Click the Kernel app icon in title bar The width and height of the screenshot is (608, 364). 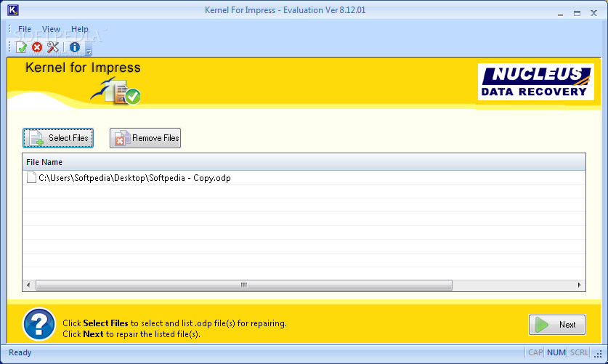tap(13, 10)
